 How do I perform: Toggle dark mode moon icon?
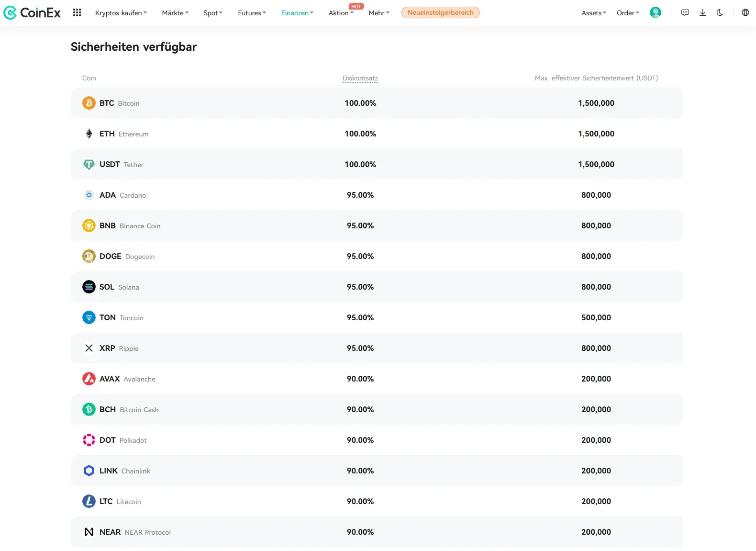click(x=720, y=13)
